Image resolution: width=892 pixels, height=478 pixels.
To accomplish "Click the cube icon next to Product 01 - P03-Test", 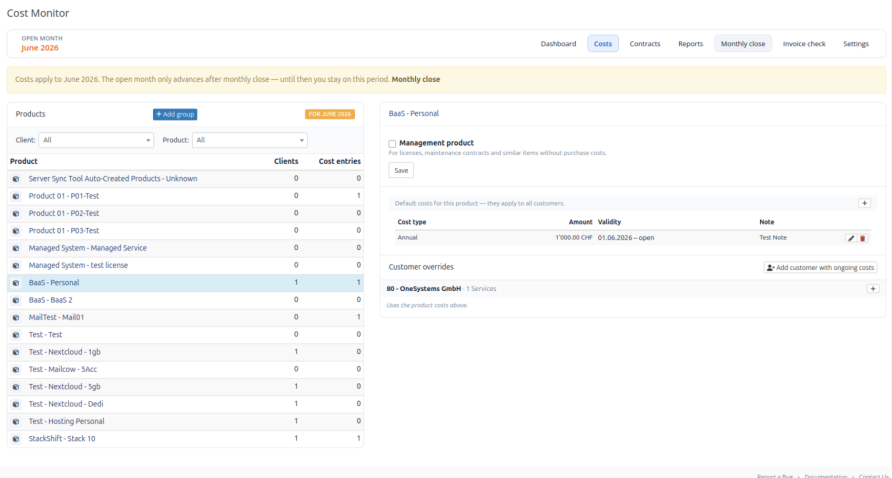I will (x=16, y=230).
